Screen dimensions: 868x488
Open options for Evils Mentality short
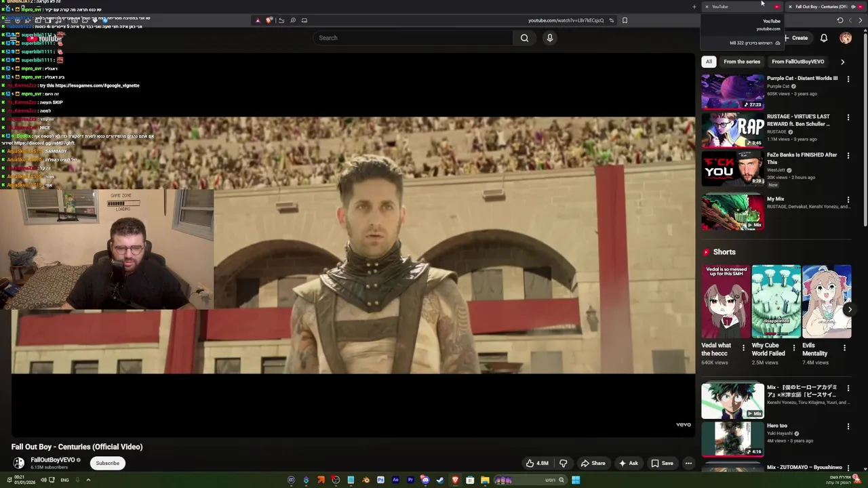[844, 348]
